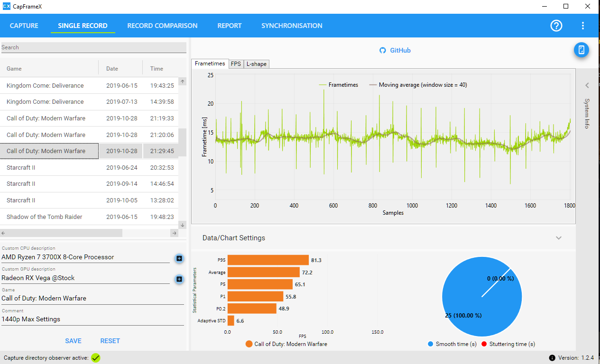600x364 pixels.
Task: Open the RECORD COMPARISON tab
Action: pos(162,26)
